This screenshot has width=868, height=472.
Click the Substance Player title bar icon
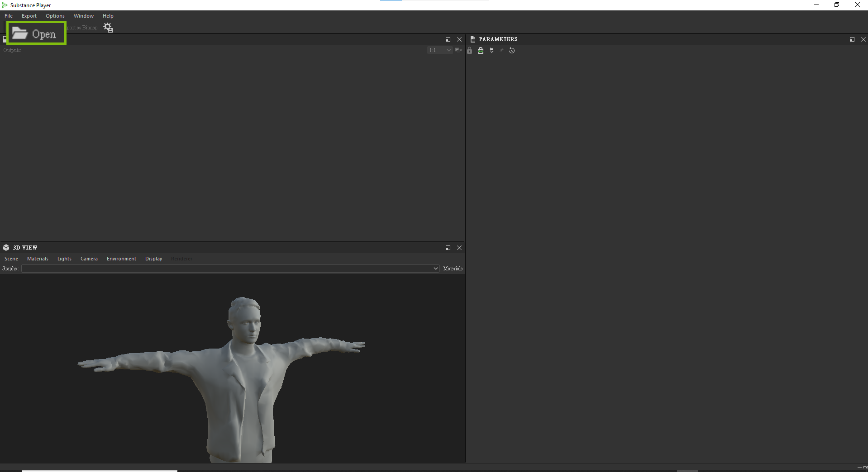pyautogui.click(x=5, y=5)
